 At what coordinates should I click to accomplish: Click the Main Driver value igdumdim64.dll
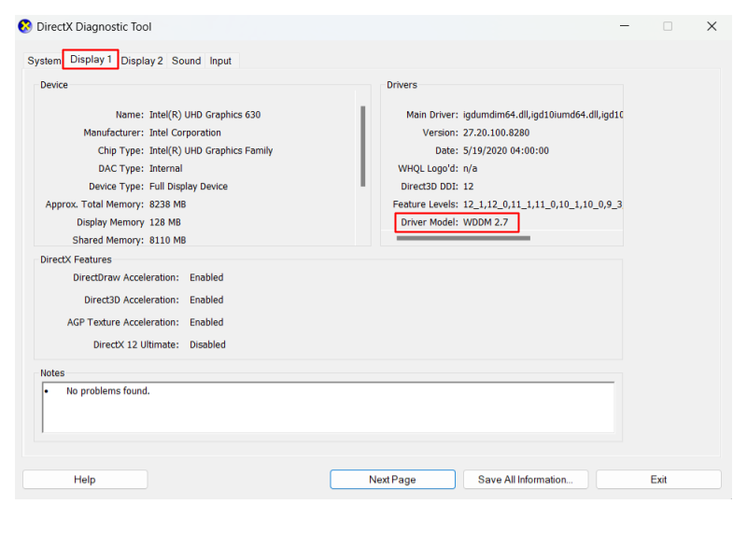click(x=543, y=115)
